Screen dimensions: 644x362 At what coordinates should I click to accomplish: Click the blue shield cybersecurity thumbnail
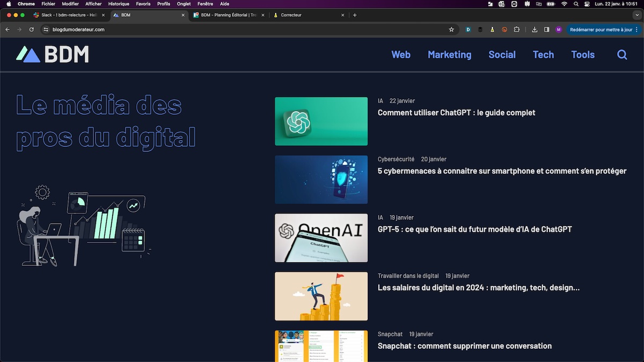pyautogui.click(x=321, y=180)
